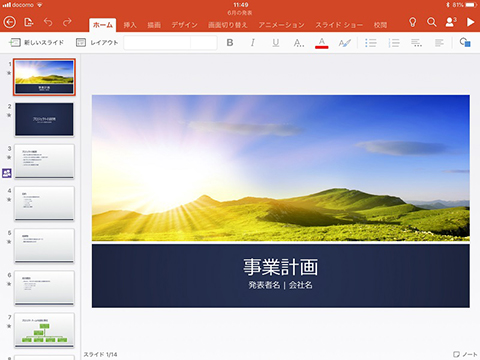The image size is (480, 360).
Task: Apply bulleted list
Action: [371, 43]
